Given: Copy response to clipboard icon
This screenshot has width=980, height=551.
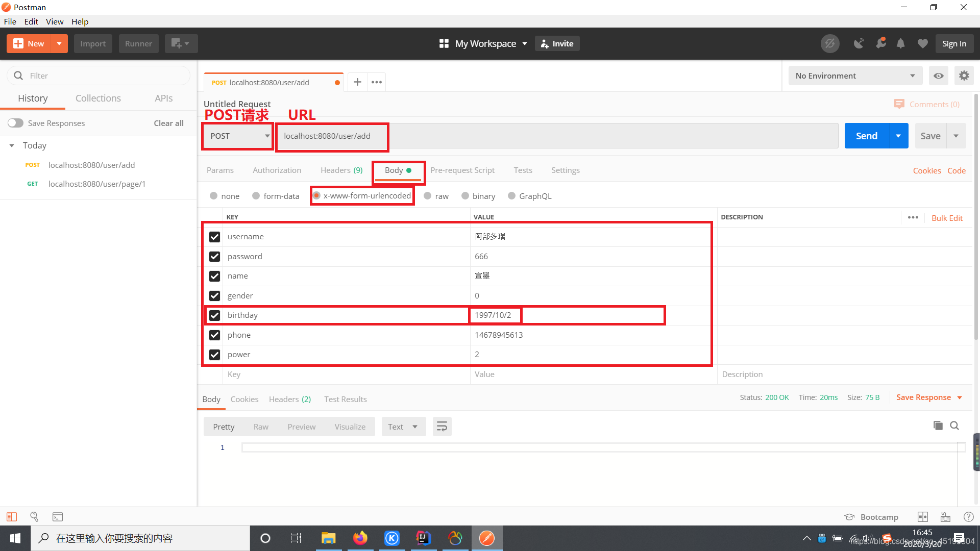Looking at the screenshot, I should point(938,425).
